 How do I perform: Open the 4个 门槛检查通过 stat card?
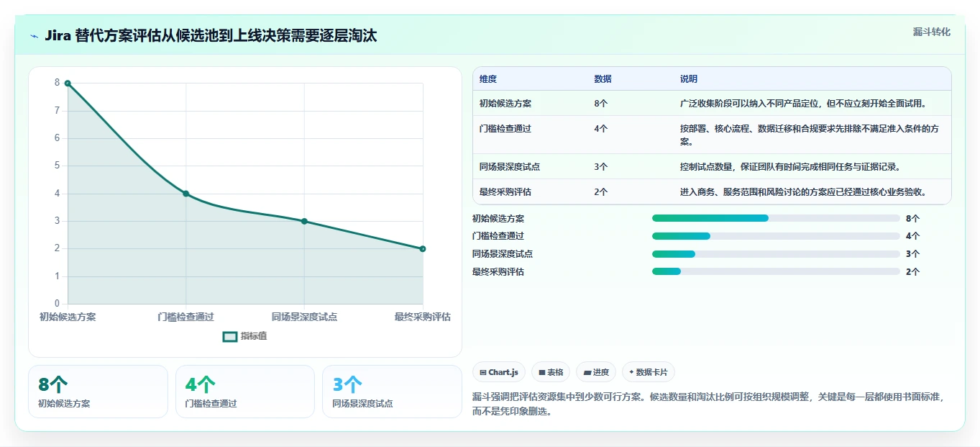coord(245,392)
